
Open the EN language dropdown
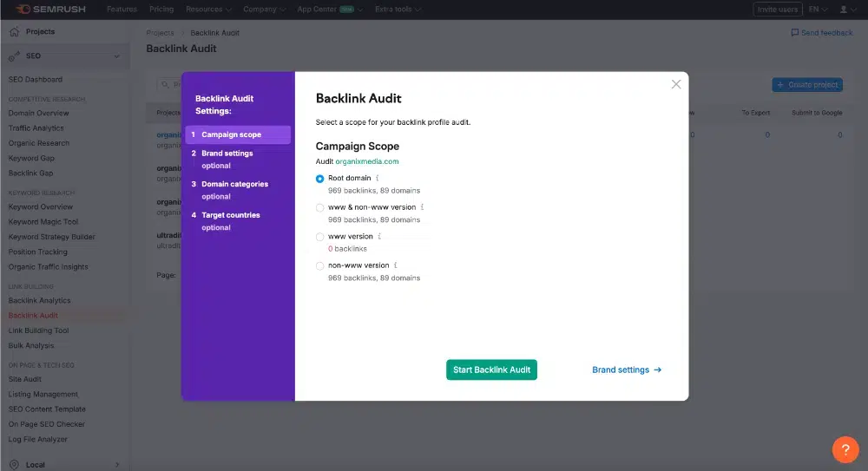click(819, 10)
